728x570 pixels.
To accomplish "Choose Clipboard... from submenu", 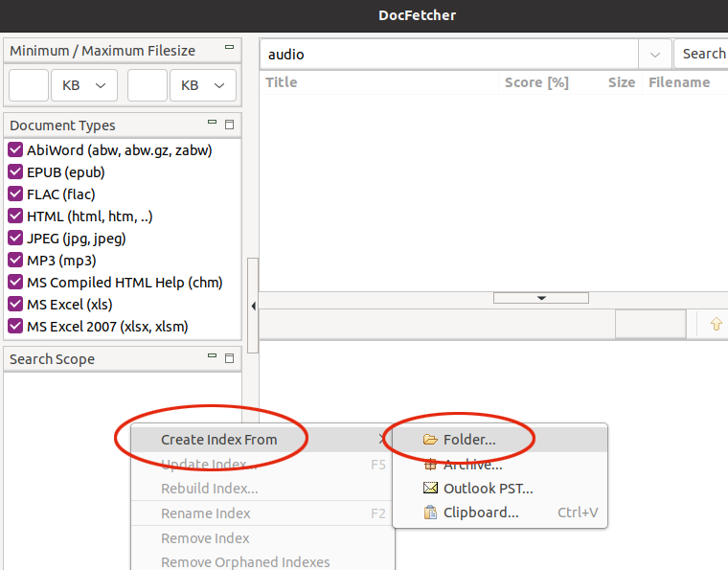I will 500,513.
